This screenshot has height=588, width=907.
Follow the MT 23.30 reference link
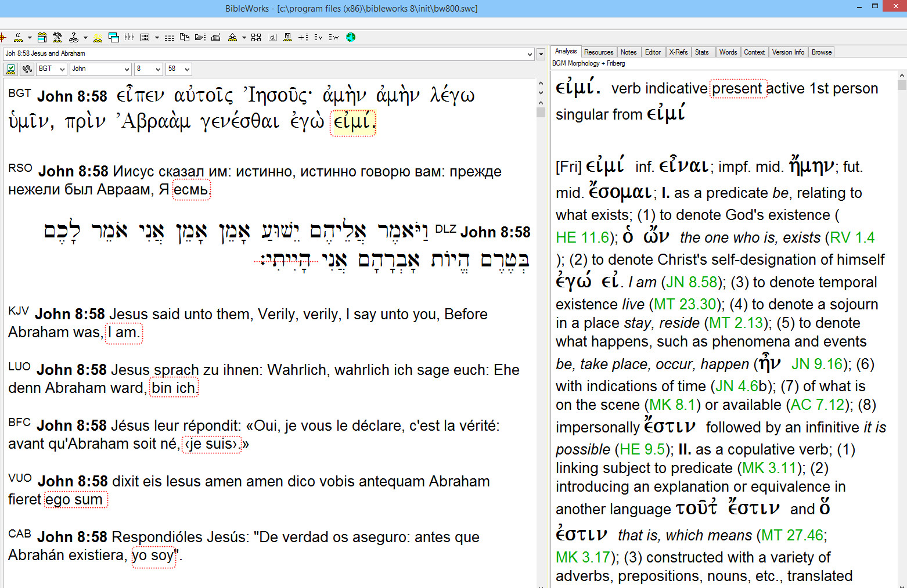pyautogui.click(x=685, y=304)
